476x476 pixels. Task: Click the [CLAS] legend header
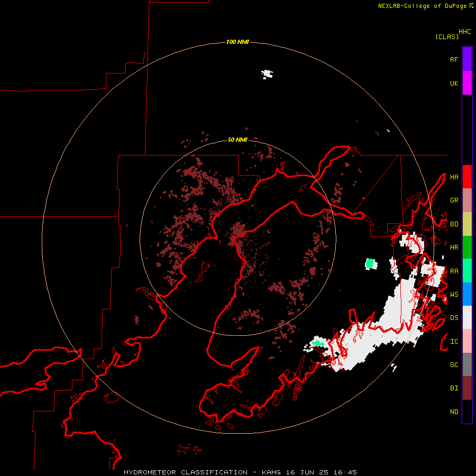(x=447, y=36)
